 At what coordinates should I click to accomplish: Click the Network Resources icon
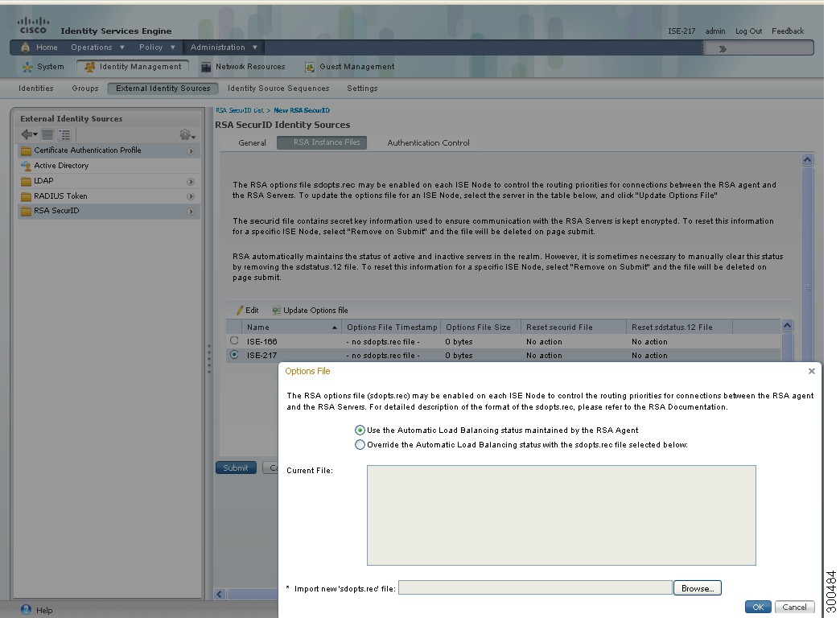pyautogui.click(x=206, y=67)
